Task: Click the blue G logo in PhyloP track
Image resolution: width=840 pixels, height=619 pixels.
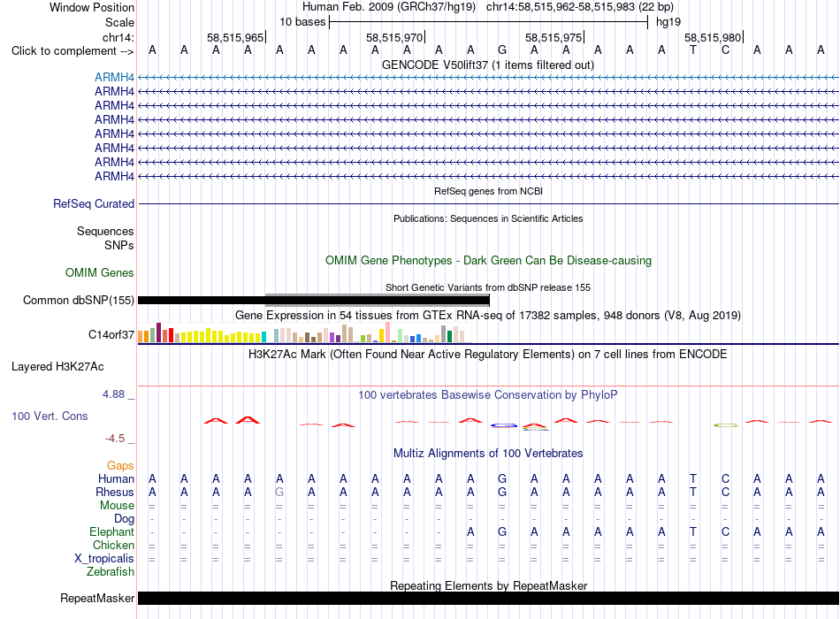Action: coord(504,425)
